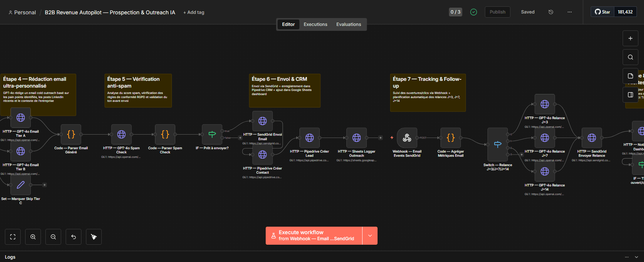The width and height of the screenshot is (644, 262).
Task: Select the Set Marquer Skip Tier C node
Action: (x=21, y=185)
